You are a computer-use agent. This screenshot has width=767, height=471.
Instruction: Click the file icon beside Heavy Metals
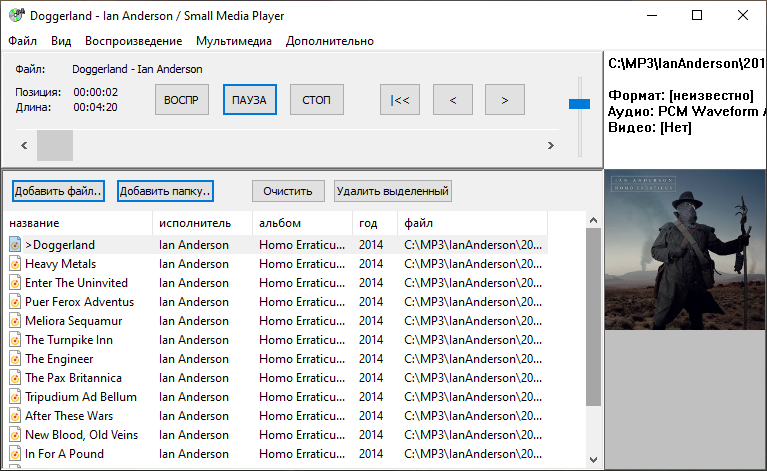click(x=15, y=264)
